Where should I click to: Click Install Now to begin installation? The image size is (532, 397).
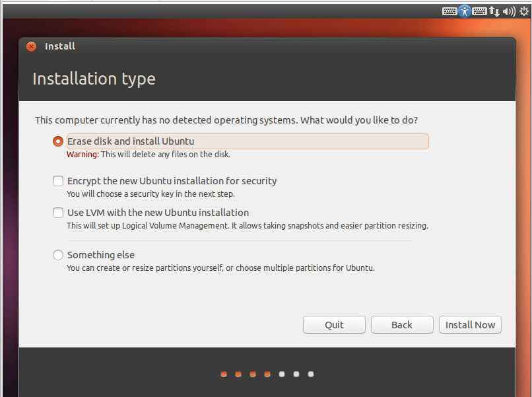(x=470, y=324)
